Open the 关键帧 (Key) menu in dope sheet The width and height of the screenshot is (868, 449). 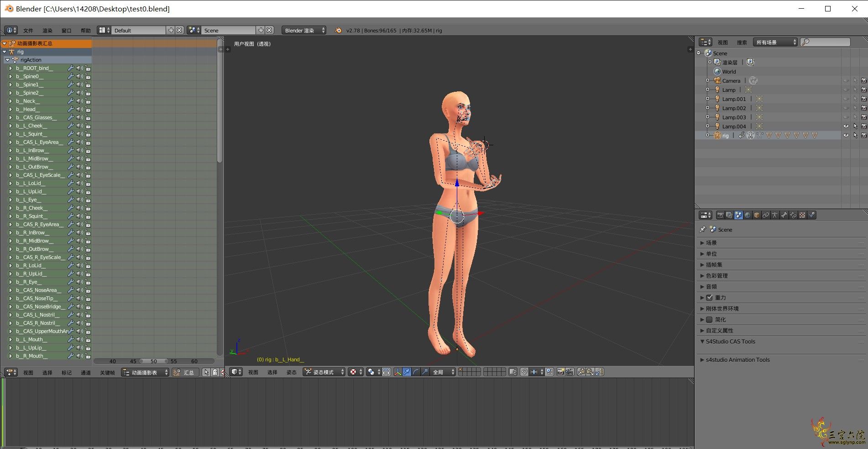(x=107, y=373)
